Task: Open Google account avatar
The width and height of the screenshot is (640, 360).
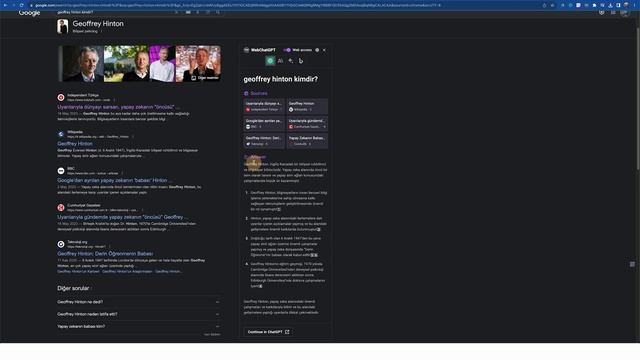Action: coord(624,12)
